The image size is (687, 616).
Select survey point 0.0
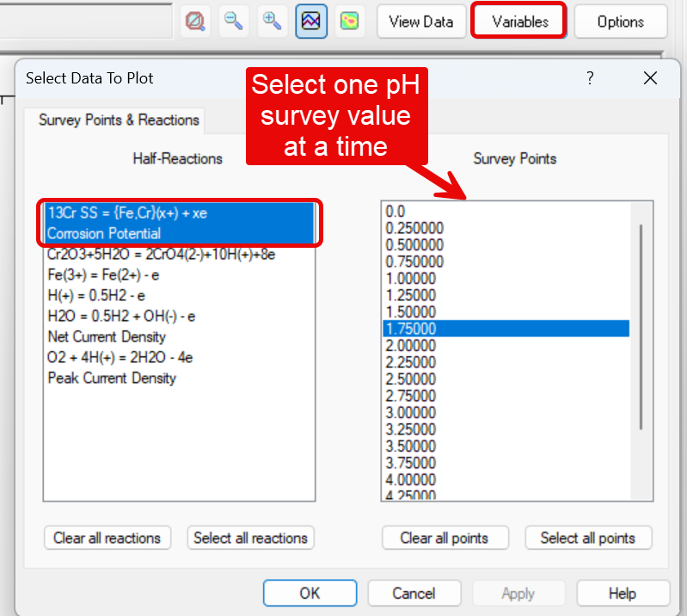click(506, 212)
